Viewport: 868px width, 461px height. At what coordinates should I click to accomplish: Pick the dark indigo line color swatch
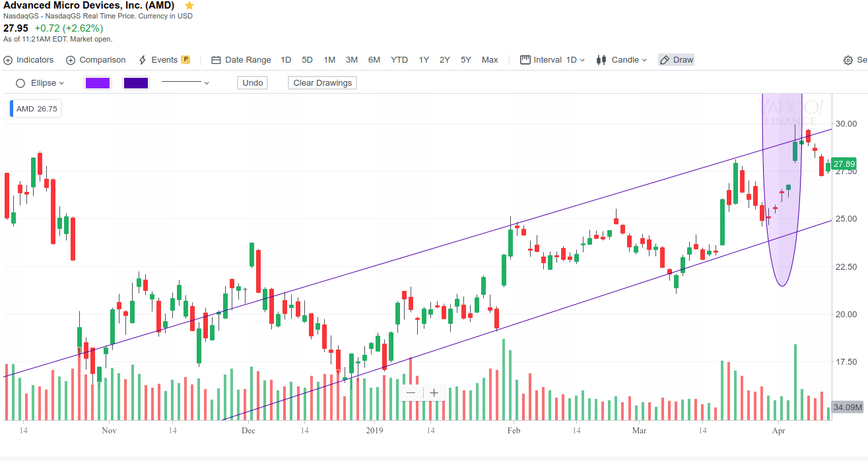[136, 83]
